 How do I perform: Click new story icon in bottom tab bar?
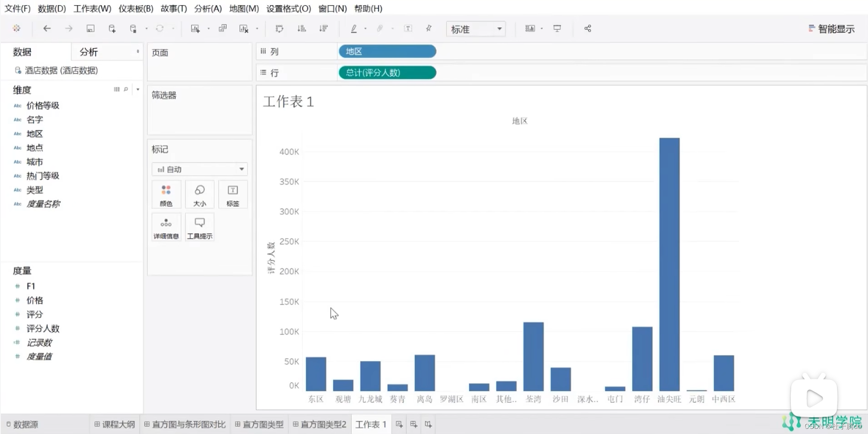(x=428, y=425)
